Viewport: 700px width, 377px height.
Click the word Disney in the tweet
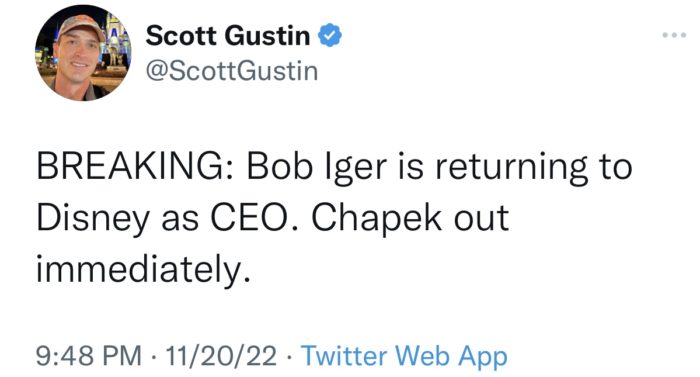[x=93, y=218]
